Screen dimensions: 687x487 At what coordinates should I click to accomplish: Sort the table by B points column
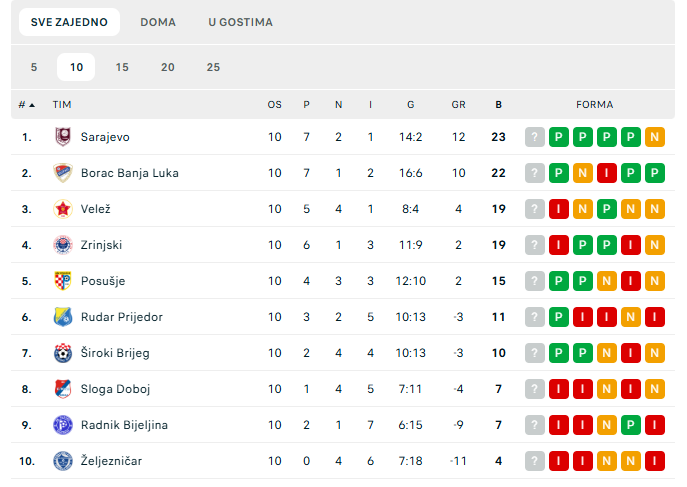(x=499, y=105)
